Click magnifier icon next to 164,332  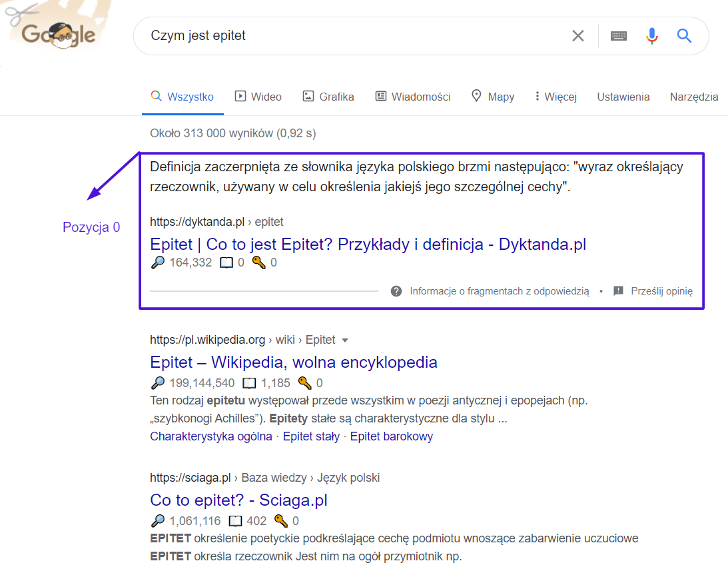158,263
